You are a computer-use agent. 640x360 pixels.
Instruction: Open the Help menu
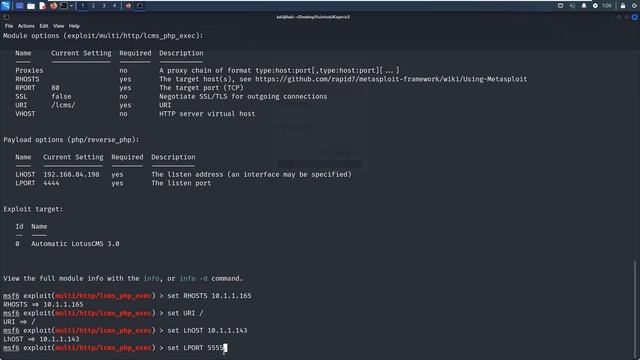click(74, 26)
